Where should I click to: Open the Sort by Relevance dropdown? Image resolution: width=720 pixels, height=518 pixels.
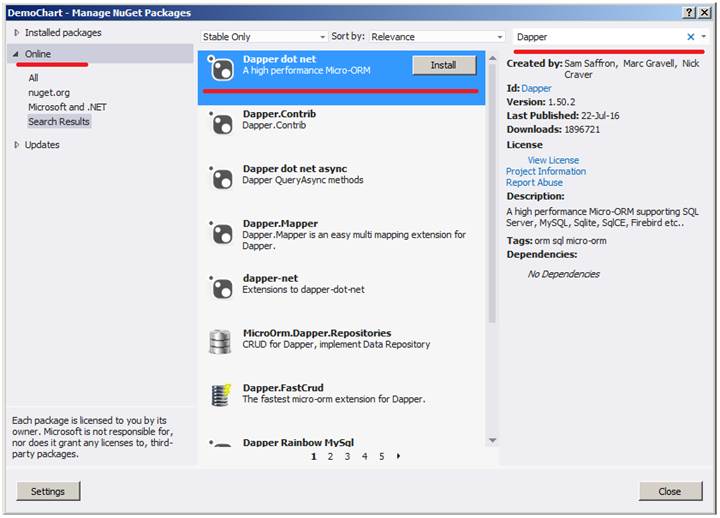point(437,37)
